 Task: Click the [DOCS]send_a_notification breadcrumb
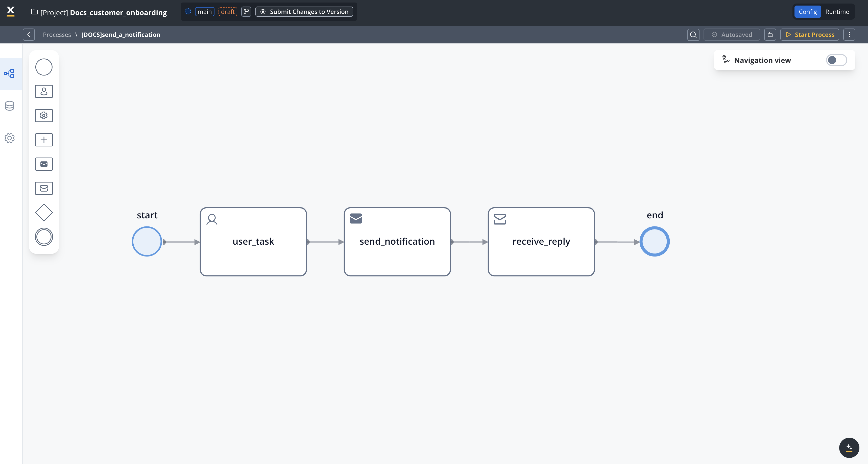coord(121,35)
